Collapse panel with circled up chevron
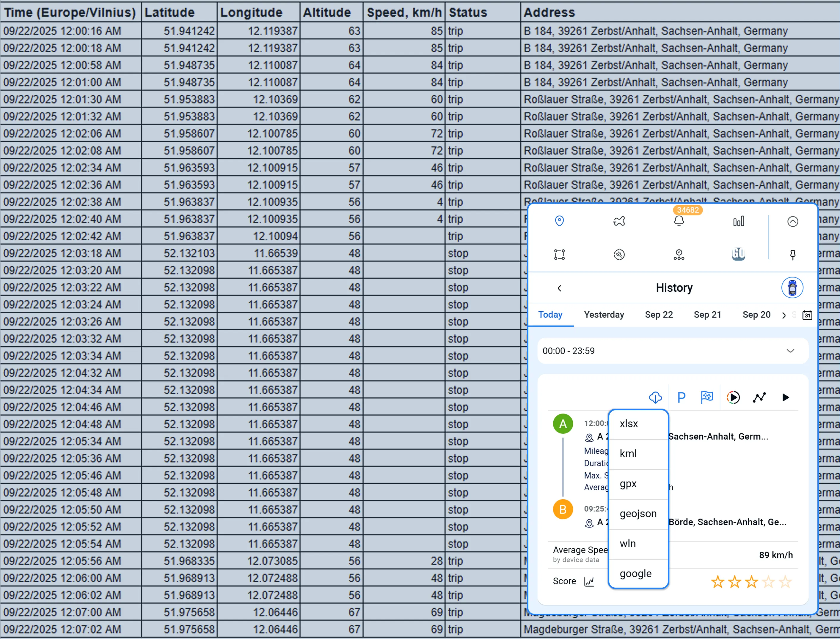This screenshot has width=840, height=639. click(792, 221)
